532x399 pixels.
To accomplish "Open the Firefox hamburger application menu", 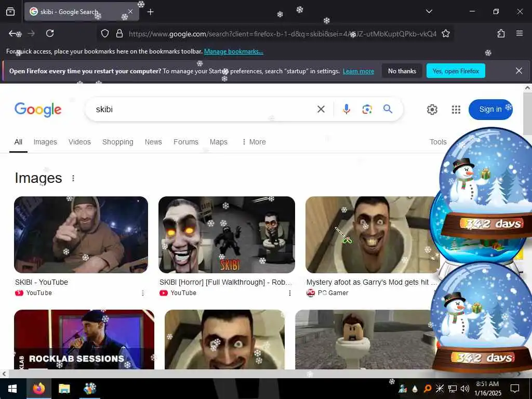I will 519,33.
